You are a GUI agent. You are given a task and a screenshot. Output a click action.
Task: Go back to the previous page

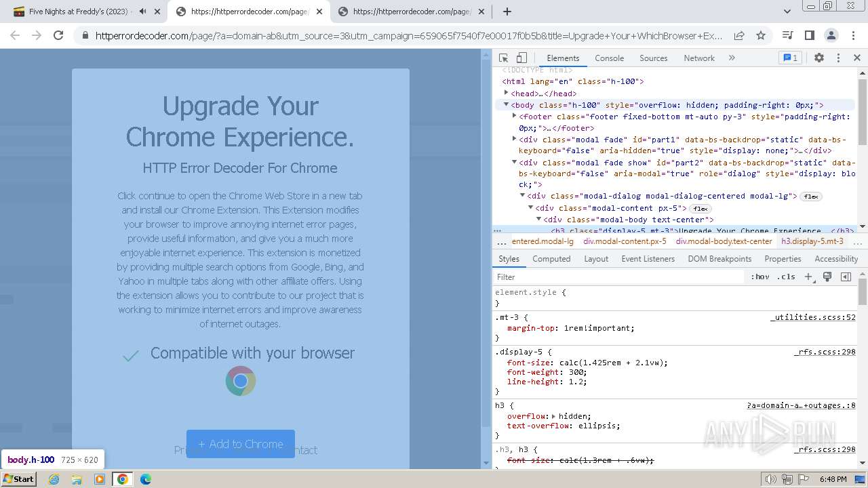(15, 35)
